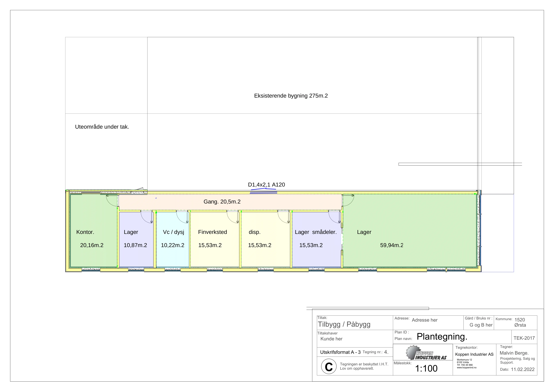Click the 'Kontor.' room label
Screen dimensions: 555x392
(x=85, y=232)
